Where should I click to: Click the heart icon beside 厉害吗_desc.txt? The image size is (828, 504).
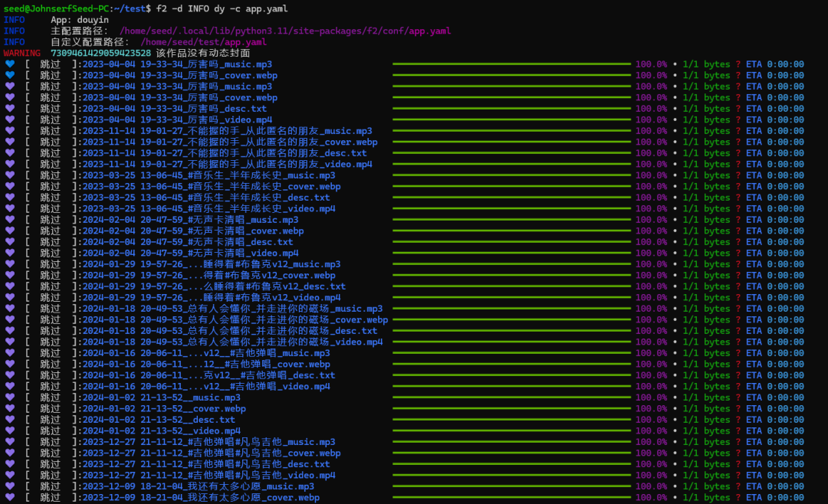pos(10,108)
